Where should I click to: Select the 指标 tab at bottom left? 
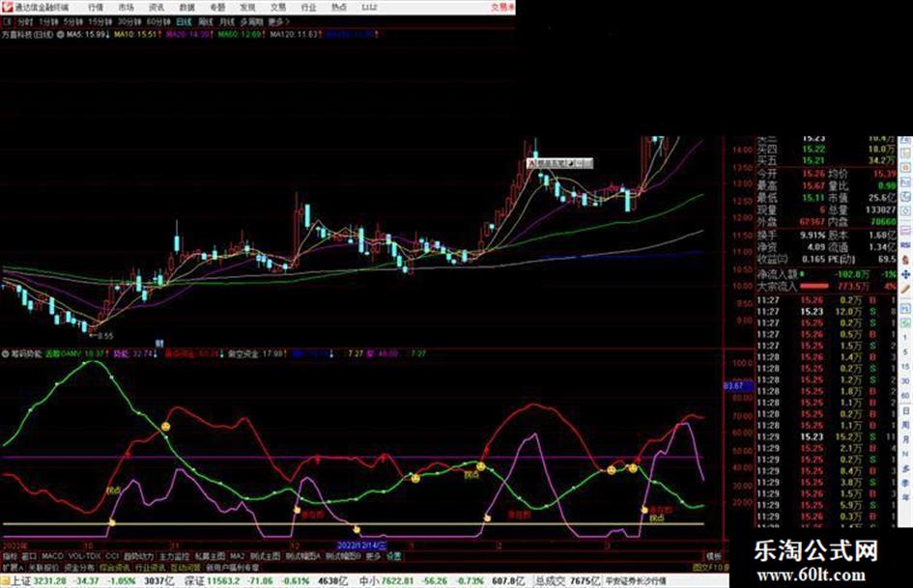(10, 556)
